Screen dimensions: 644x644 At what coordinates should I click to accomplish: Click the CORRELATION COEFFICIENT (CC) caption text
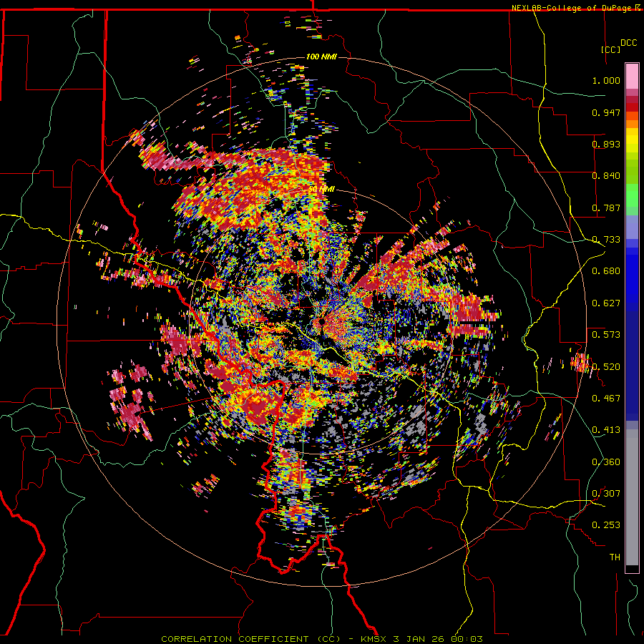tap(250, 639)
